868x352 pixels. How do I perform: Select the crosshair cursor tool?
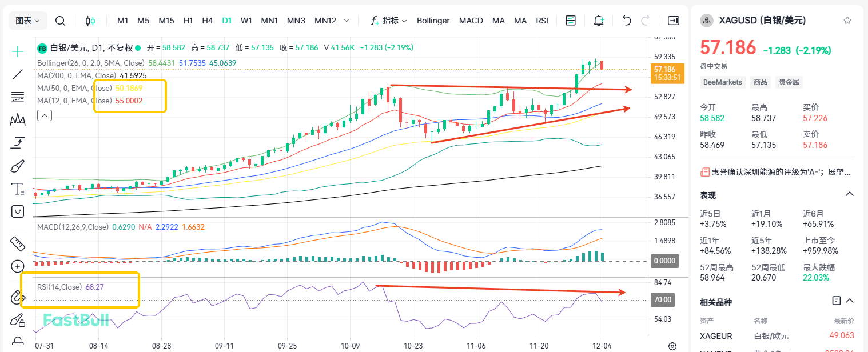click(x=17, y=51)
